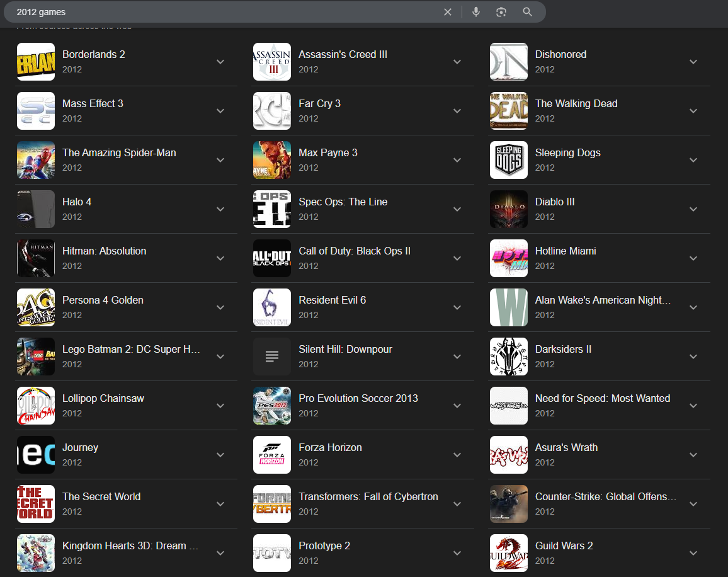Open the Diablo III cover thumbnail
The height and width of the screenshot is (577, 728).
509,209
